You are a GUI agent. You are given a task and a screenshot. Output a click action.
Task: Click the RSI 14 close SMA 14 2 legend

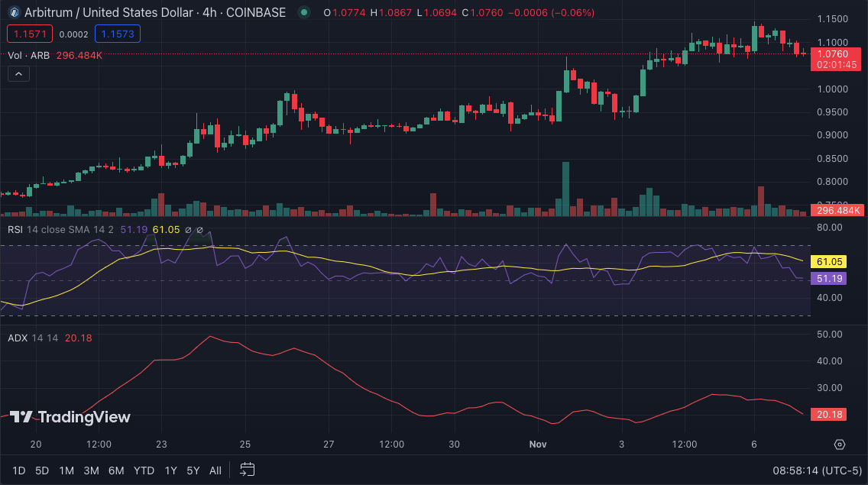pos(61,229)
